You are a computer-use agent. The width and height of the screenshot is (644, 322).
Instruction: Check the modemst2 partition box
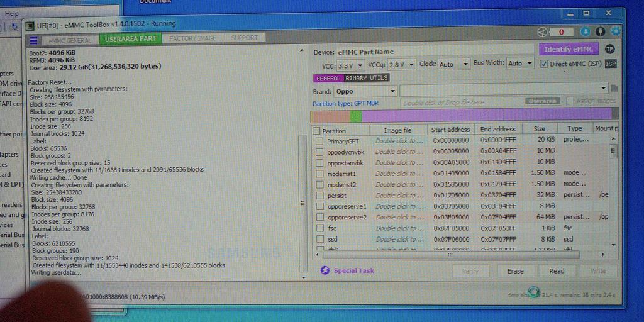pos(319,184)
